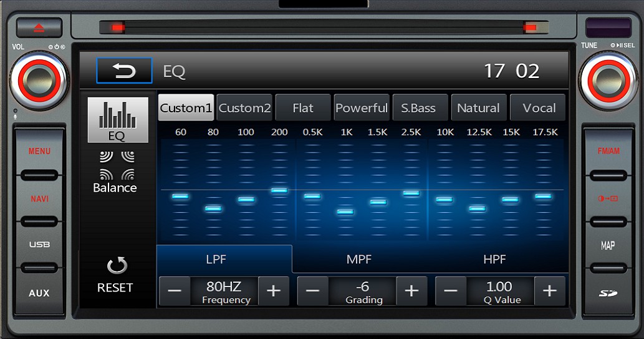Select the Custom2 preset

click(244, 108)
